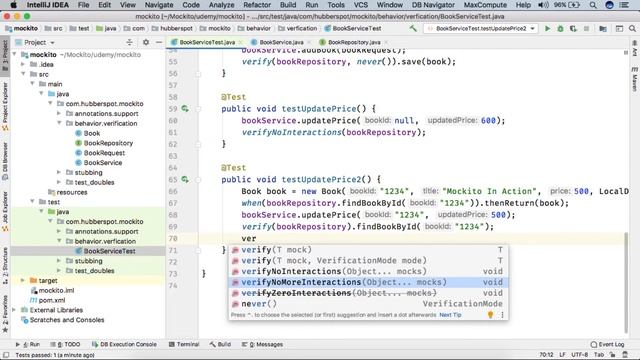Click the Project Structure icon in toolbar

point(603,29)
